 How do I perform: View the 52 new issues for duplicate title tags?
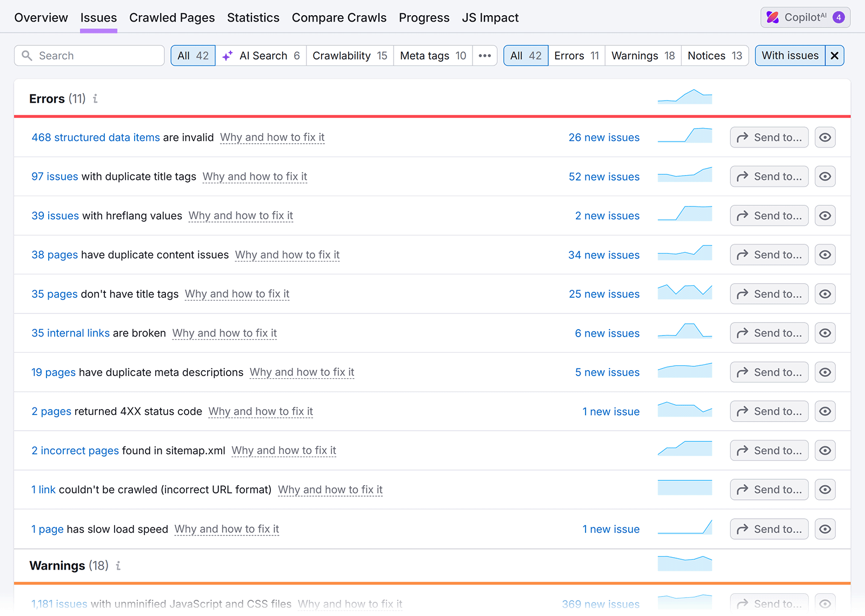point(604,176)
